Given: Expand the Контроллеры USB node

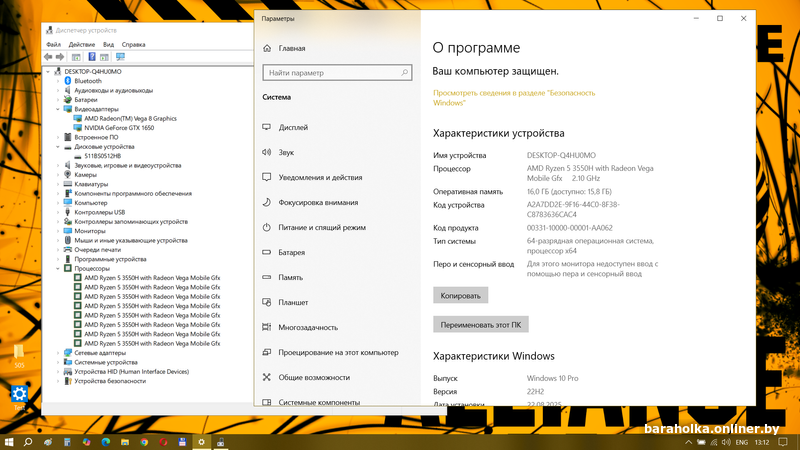Looking at the screenshot, I should click(58, 212).
